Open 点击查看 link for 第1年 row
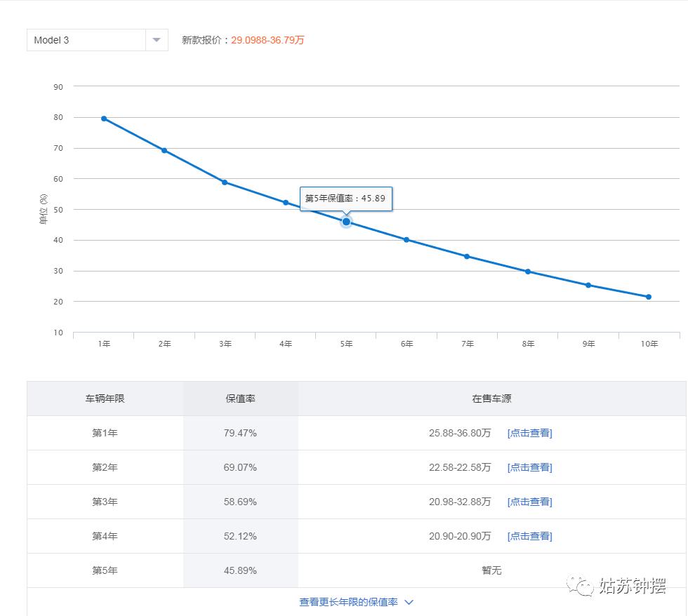 (x=529, y=433)
